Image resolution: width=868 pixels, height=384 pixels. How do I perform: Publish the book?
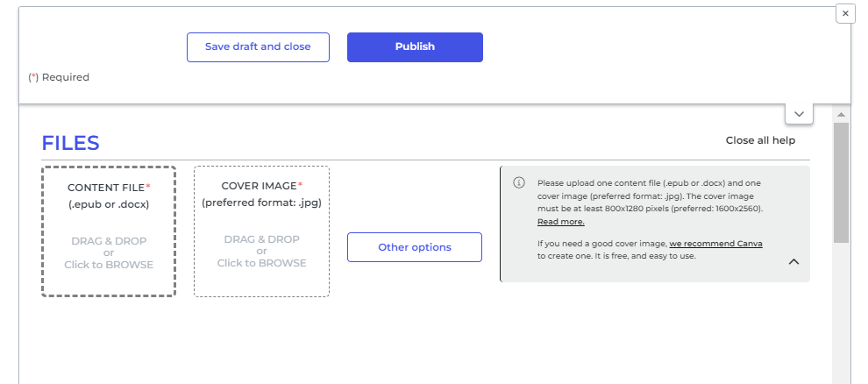416,47
